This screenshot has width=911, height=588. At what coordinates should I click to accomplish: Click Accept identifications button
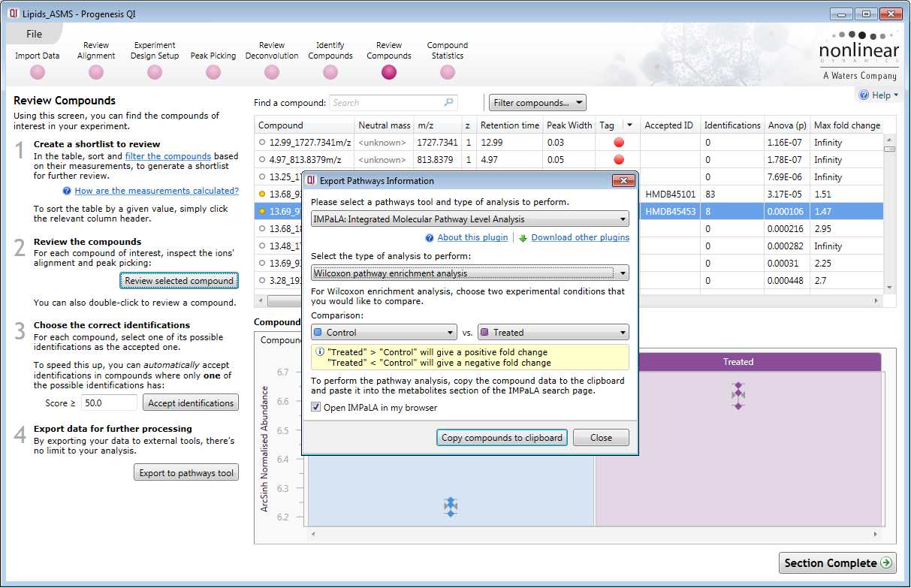[191, 403]
